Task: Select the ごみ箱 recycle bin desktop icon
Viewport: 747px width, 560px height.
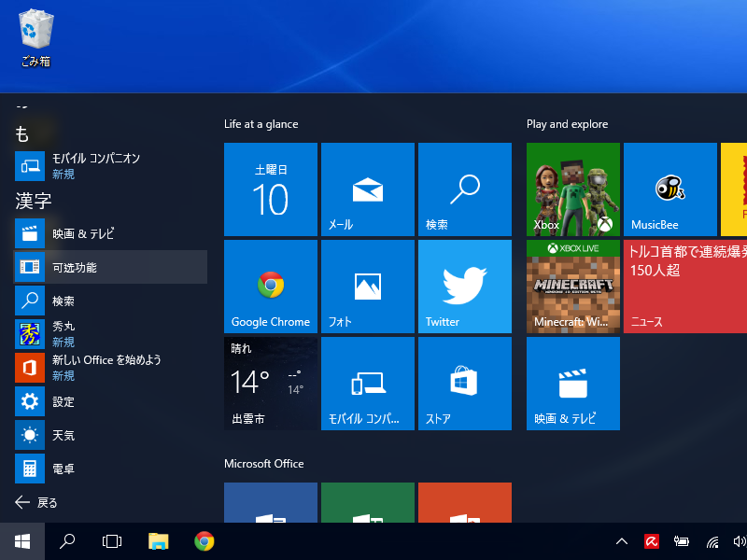Action: [35, 38]
